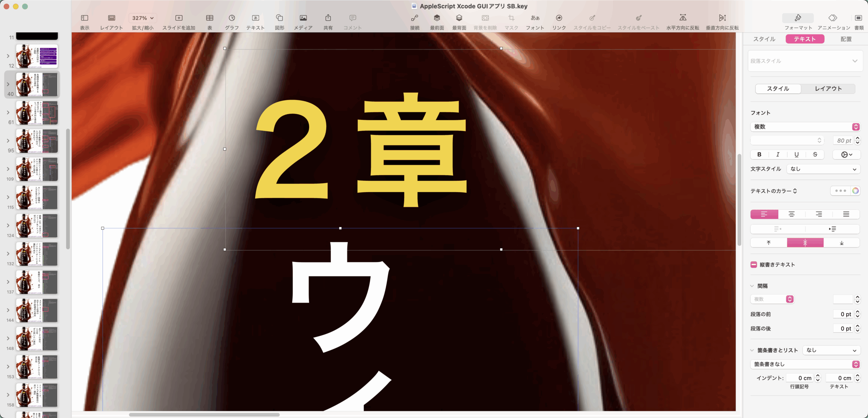
Task: Open the 表示 view options icon
Action: pos(84,18)
